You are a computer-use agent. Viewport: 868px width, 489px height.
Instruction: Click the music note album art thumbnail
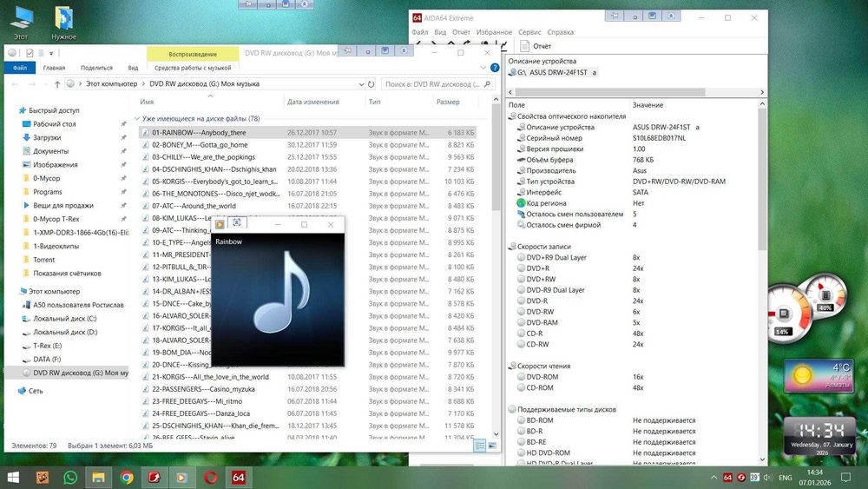(278, 299)
